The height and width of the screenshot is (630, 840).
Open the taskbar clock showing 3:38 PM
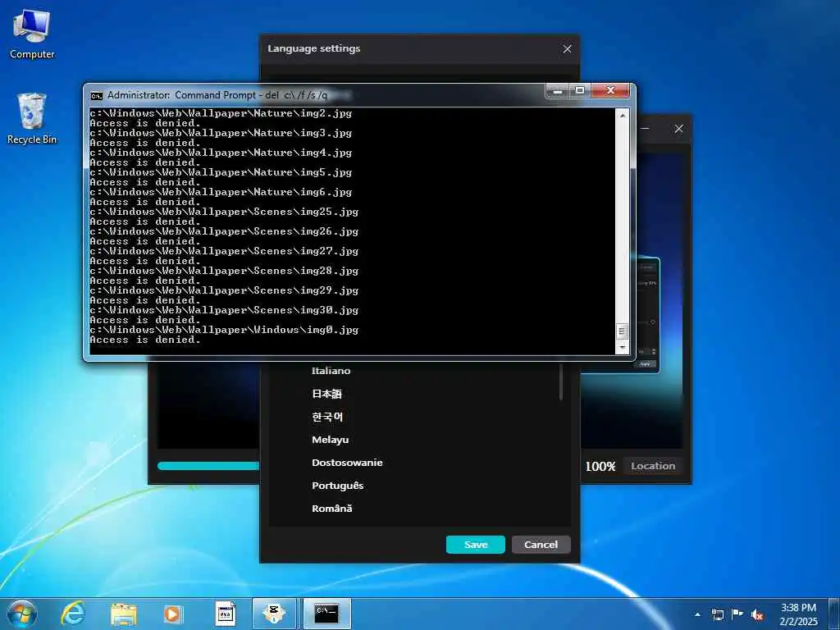coord(798,614)
